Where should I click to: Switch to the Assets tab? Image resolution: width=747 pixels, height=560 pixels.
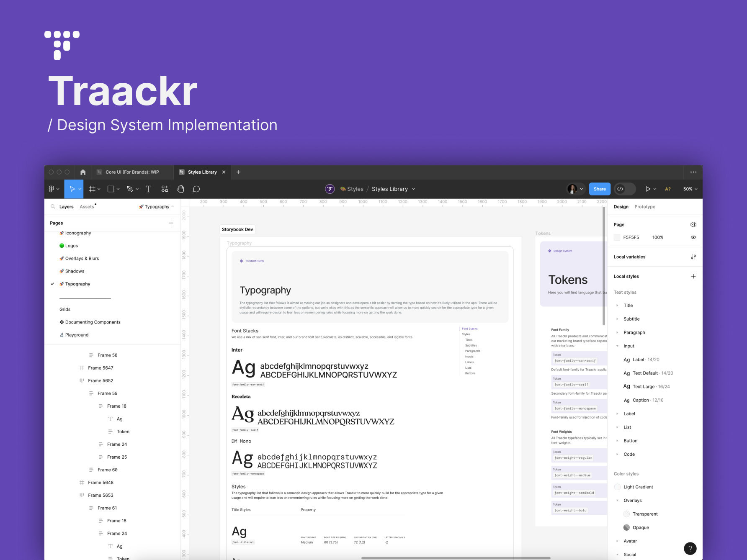pos(87,207)
